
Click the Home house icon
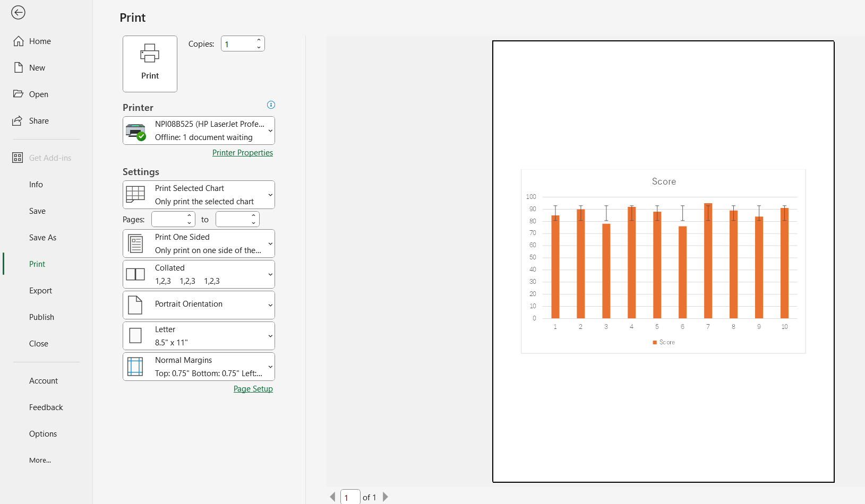pos(19,41)
